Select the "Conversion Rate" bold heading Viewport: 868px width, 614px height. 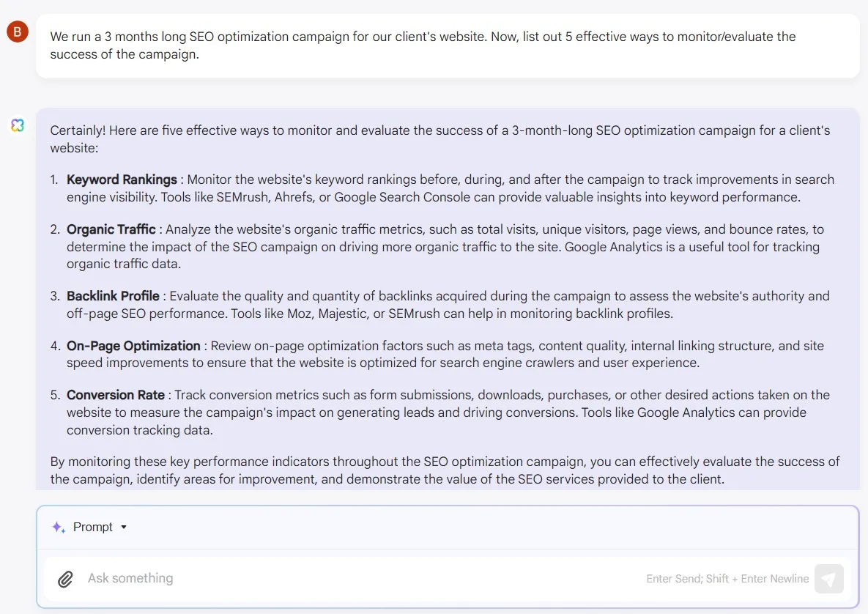(115, 395)
